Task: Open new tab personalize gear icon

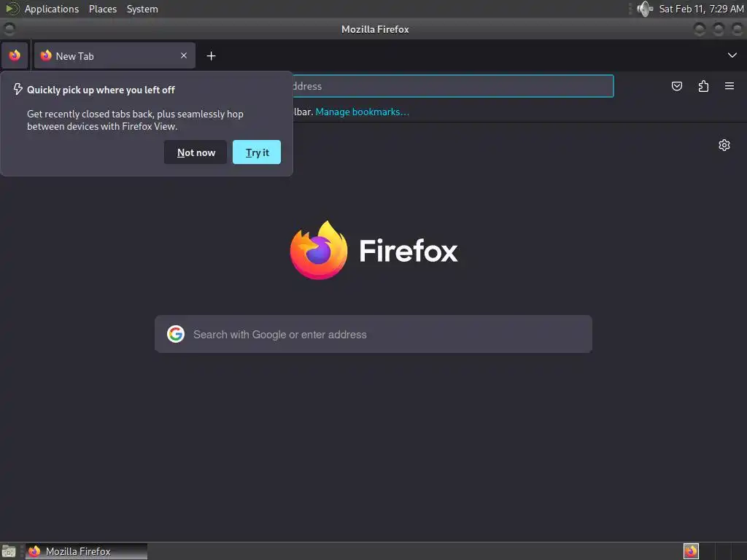Action: pyautogui.click(x=724, y=145)
